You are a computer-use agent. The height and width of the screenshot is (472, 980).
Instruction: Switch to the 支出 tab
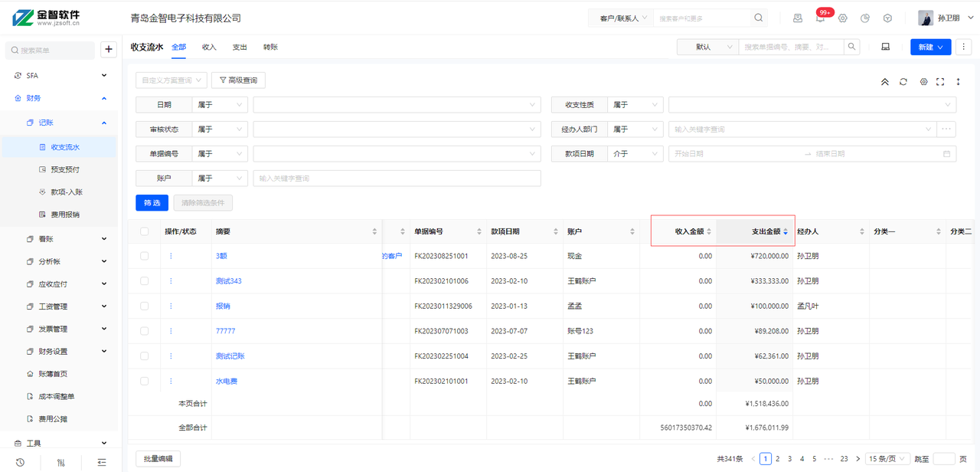[240, 47]
